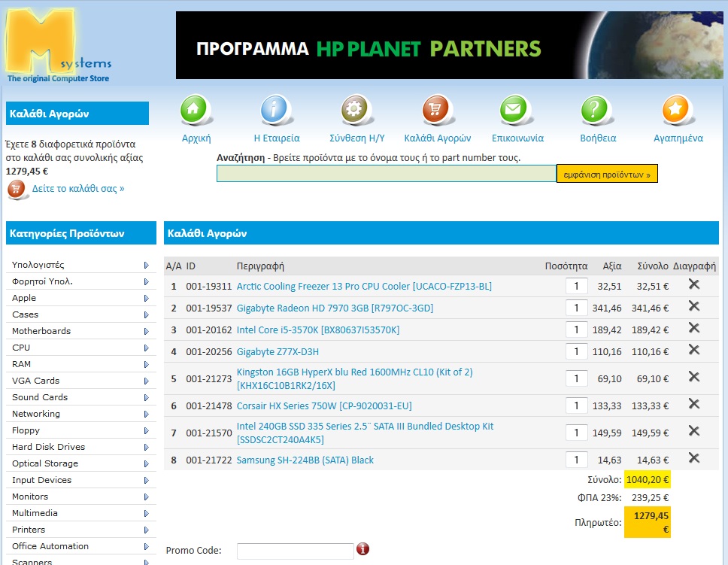Remove Gigabyte Z77X-D3H from cart

(x=693, y=350)
